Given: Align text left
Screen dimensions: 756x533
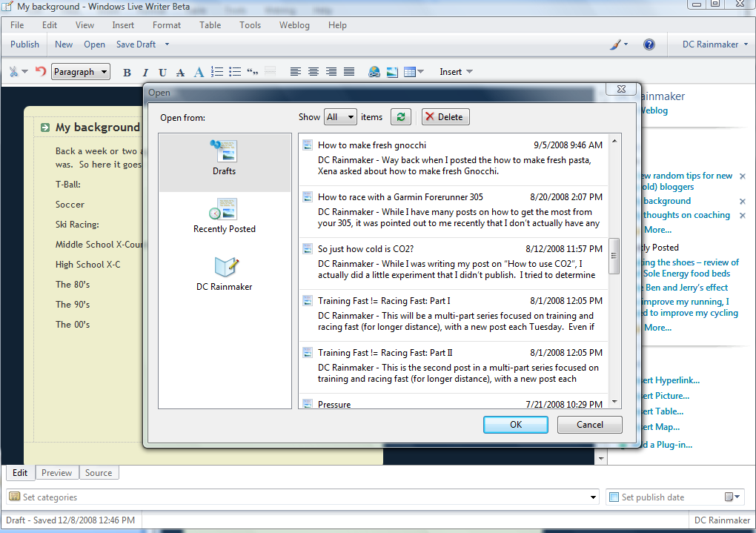Looking at the screenshot, I should 296,72.
